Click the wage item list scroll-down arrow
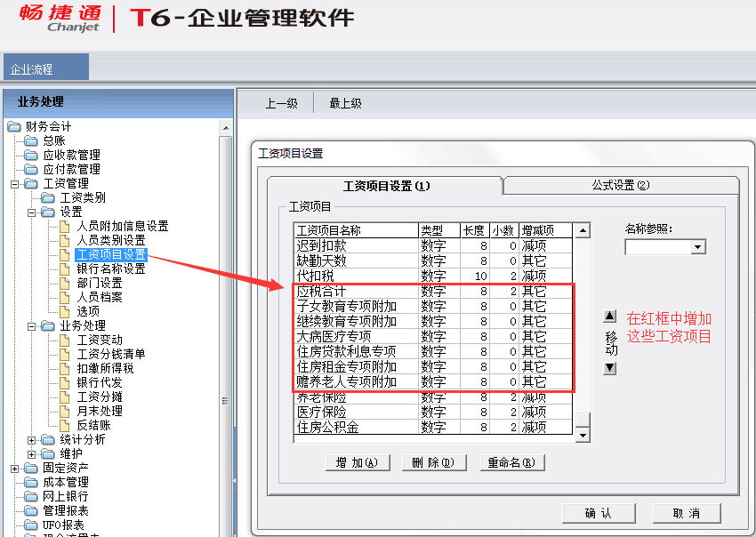Image resolution: width=756 pixels, height=537 pixels. point(583,435)
